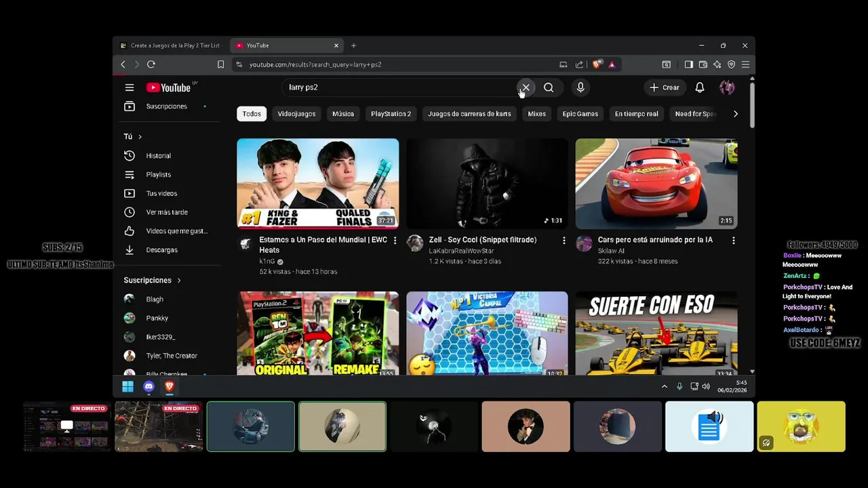Open YouTube notifications bell

(x=700, y=87)
